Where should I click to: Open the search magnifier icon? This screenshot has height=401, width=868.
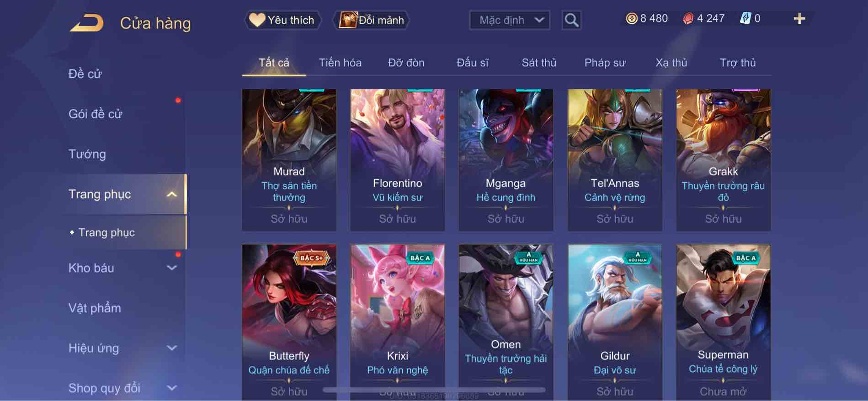(571, 20)
